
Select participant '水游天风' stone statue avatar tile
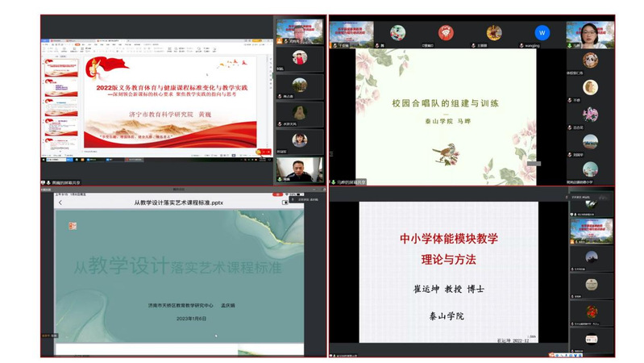tap(299, 114)
